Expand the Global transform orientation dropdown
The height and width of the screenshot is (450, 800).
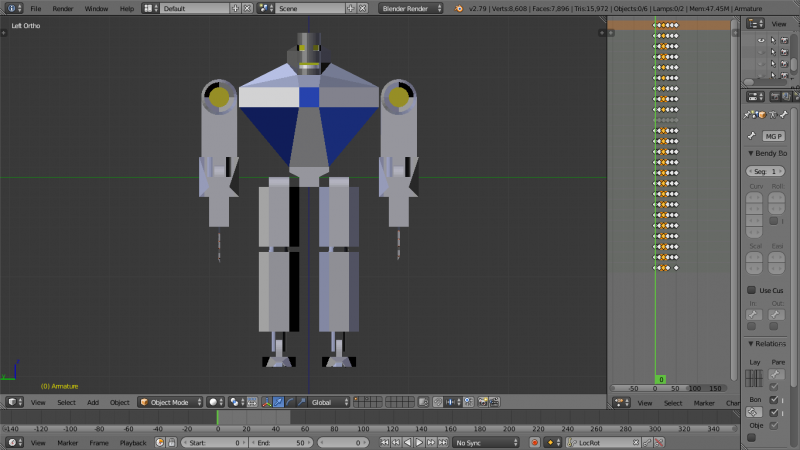(x=330, y=402)
